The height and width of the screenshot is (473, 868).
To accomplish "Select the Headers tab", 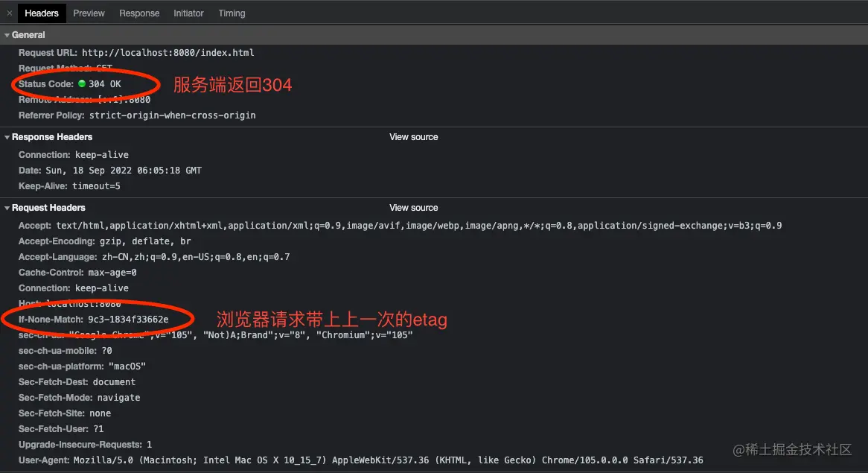I will click(42, 13).
